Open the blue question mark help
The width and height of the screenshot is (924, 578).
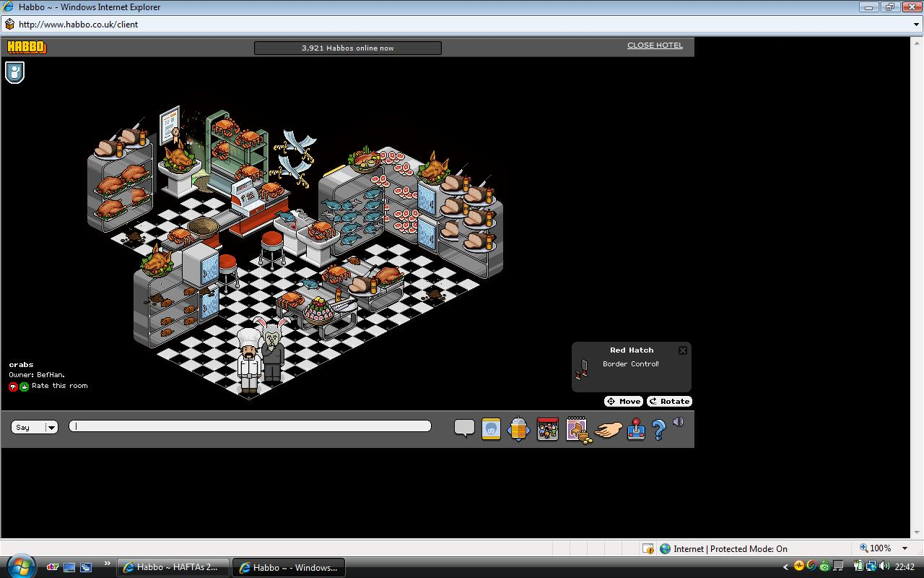[x=658, y=430]
